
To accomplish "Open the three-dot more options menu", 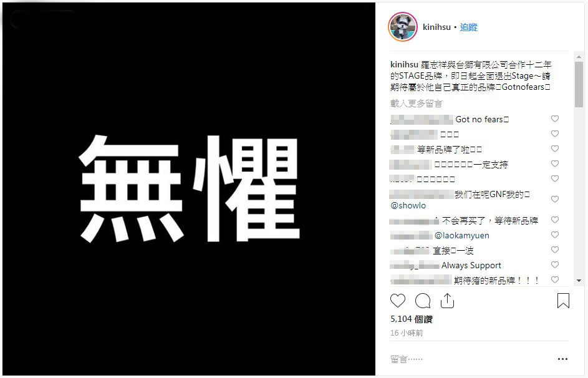I will click(x=562, y=359).
